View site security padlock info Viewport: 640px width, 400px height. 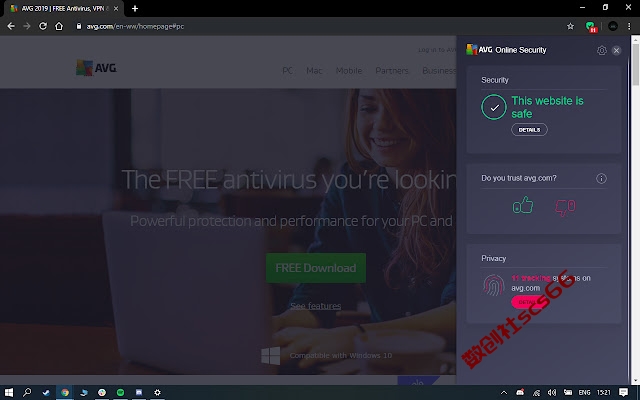[79, 26]
